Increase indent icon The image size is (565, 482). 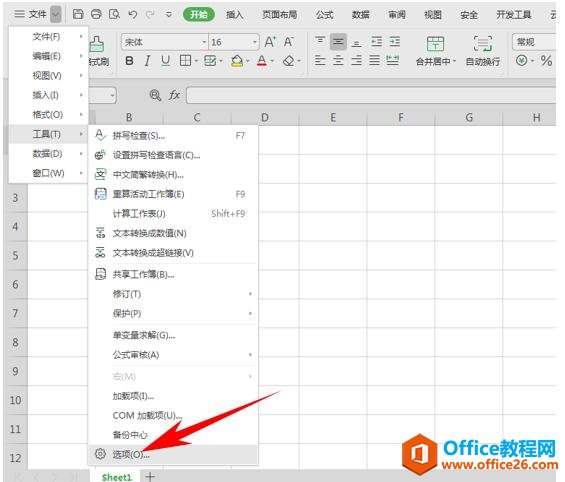(395, 42)
